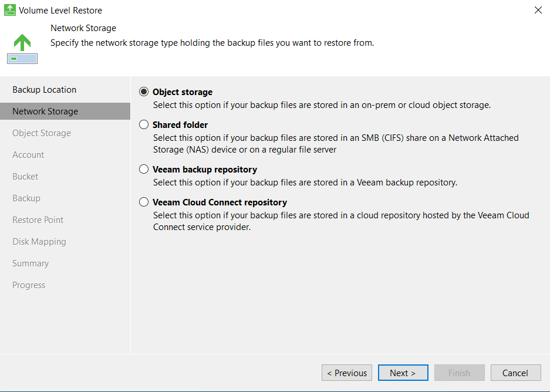Screen dimensions: 550x392
Task: Click the Veeam restore icon in title bar
Action: (9, 10)
